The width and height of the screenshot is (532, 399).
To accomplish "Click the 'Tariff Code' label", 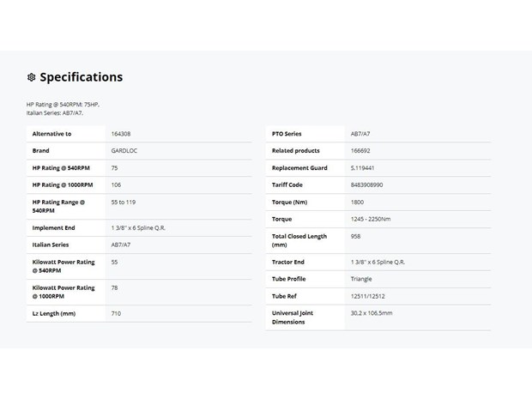I will [x=287, y=184].
